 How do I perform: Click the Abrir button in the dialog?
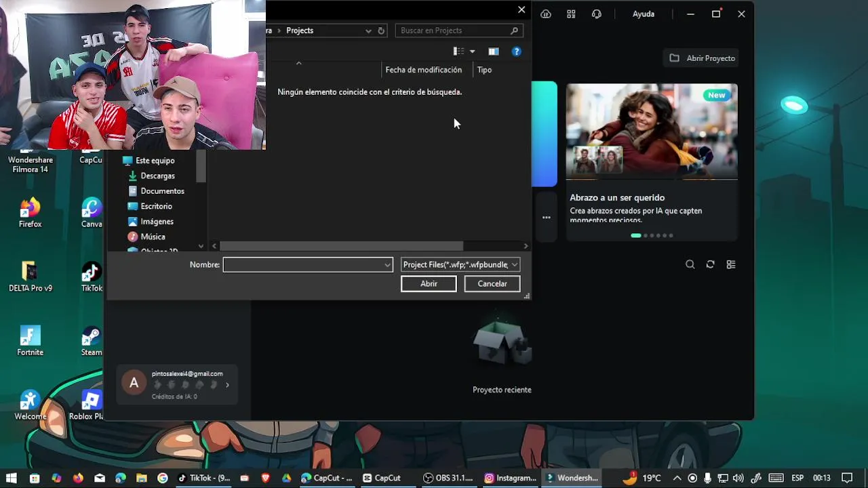[x=429, y=284]
